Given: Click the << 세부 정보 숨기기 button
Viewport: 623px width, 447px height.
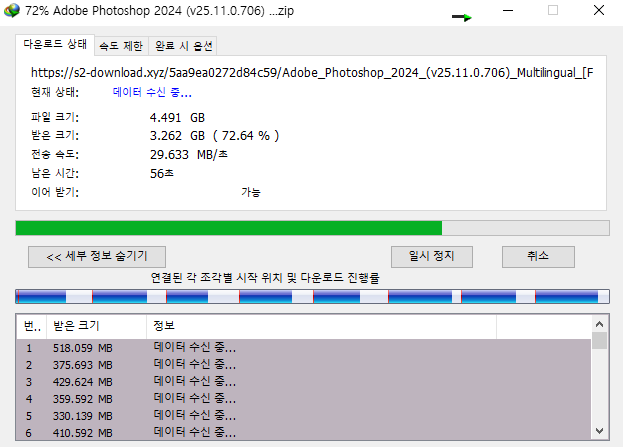Looking at the screenshot, I should (97, 257).
